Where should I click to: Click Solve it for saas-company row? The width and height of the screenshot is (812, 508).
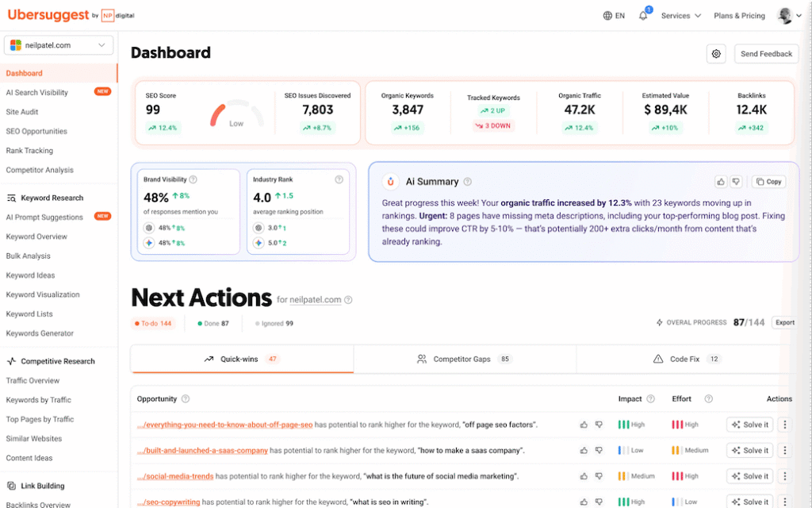pos(749,451)
